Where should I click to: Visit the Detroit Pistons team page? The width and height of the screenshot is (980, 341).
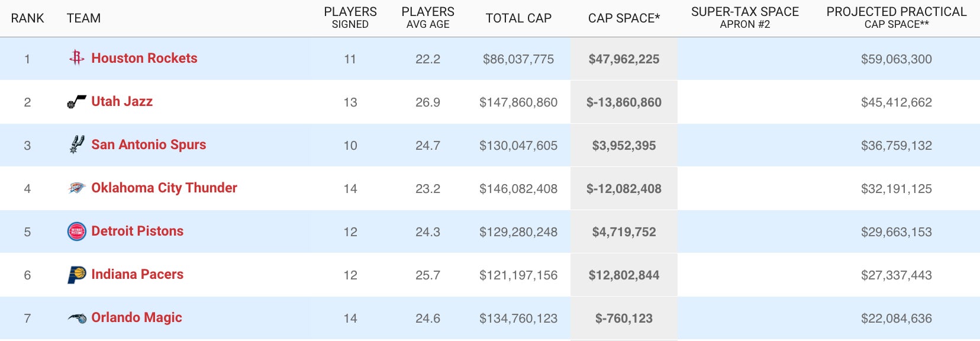click(137, 231)
